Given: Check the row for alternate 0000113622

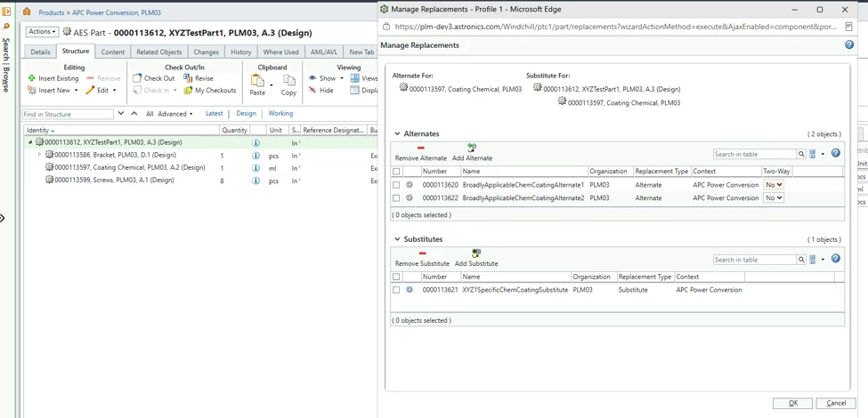Looking at the screenshot, I should [396, 198].
